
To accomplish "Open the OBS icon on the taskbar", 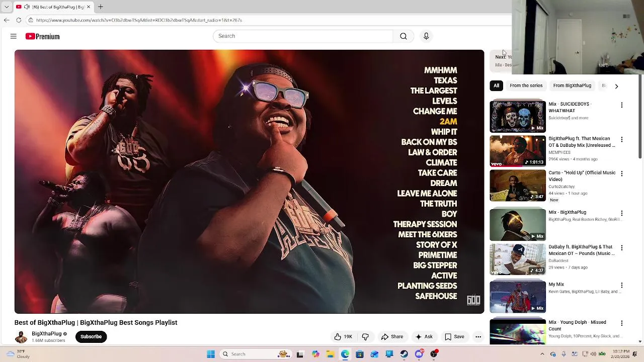I will (434, 354).
